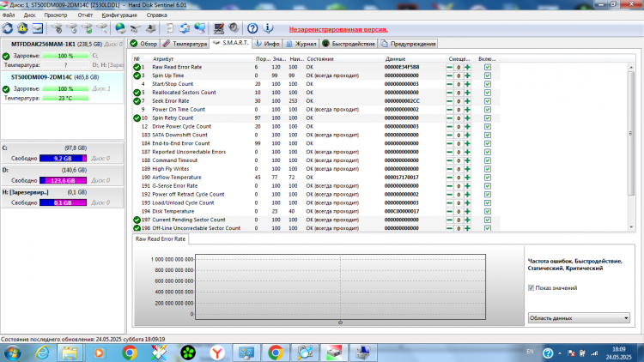Click the disk with stethoscope test icon
This screenshot has width=644, height=362.
(57, 28)
